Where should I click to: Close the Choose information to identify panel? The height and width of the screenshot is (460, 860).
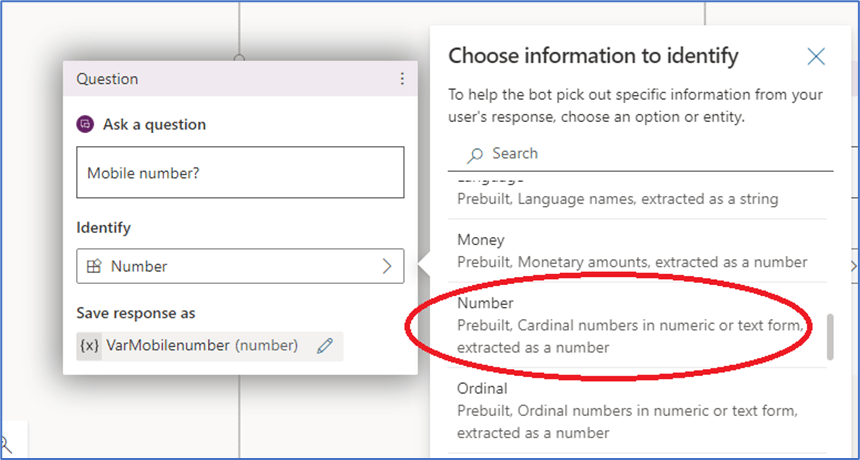[816, 56]
